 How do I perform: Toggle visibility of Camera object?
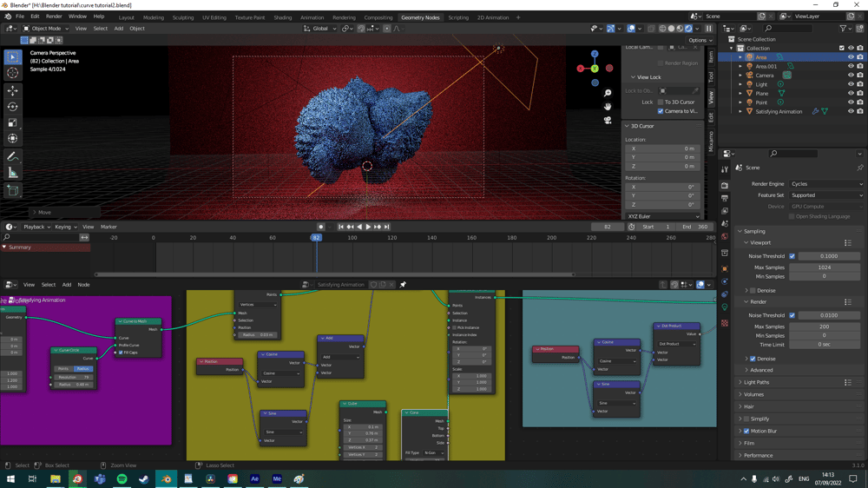pyautogui.click(x=851, y=76)
